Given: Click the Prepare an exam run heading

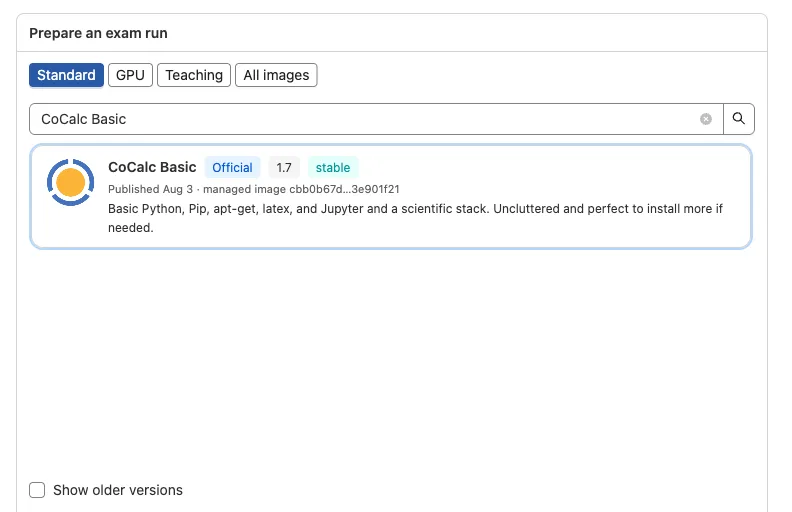Looking at the screenshot, I should [x=98, y=33].
